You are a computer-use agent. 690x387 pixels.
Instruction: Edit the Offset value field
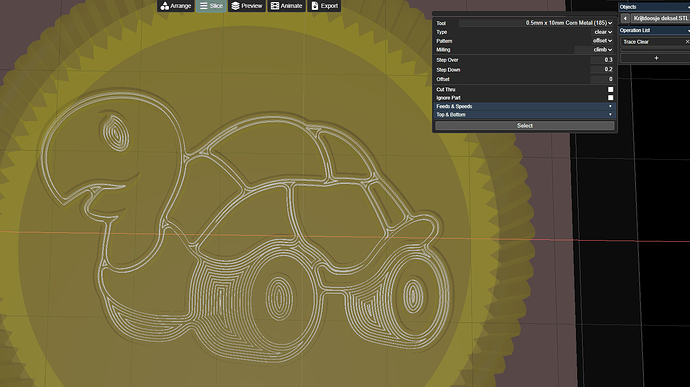click(602, 79)
